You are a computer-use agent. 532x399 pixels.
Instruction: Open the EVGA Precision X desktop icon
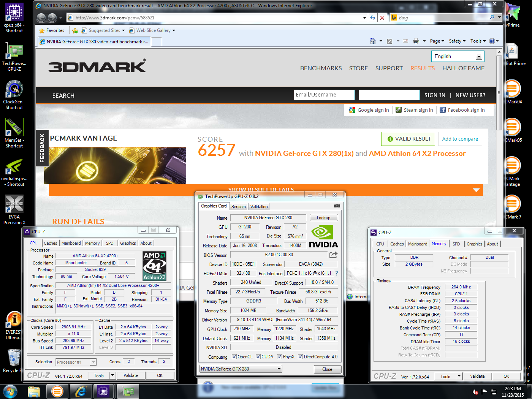[x=14, y=210]
